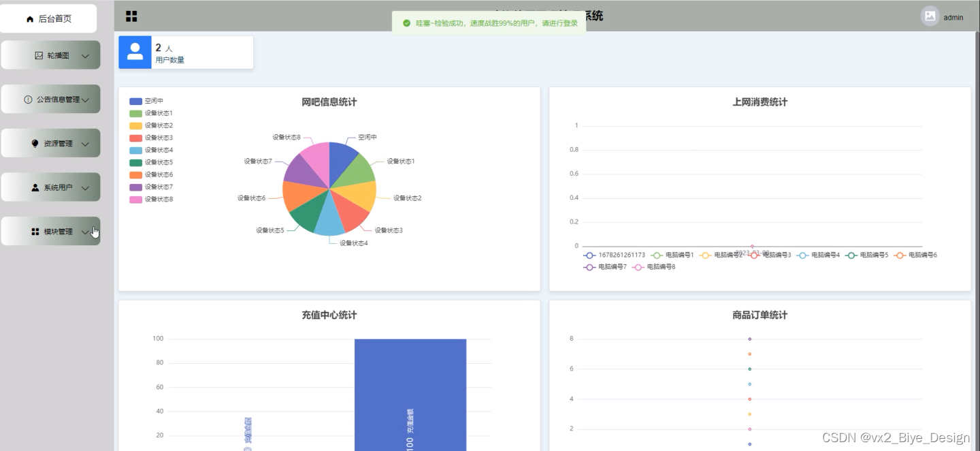The height and width of the screenshot is (451, 980).
Task: Toggle the 空闲中 legend entry
Action: point(146,101)
